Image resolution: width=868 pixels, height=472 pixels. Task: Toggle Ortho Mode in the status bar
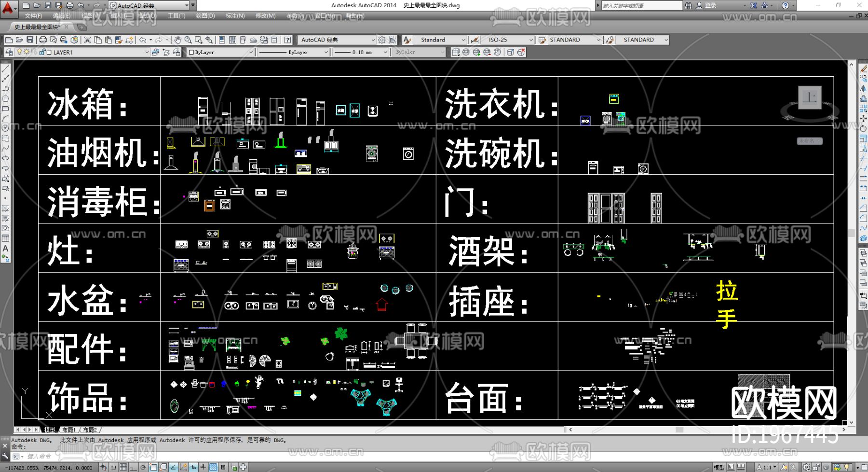[134, 467]
